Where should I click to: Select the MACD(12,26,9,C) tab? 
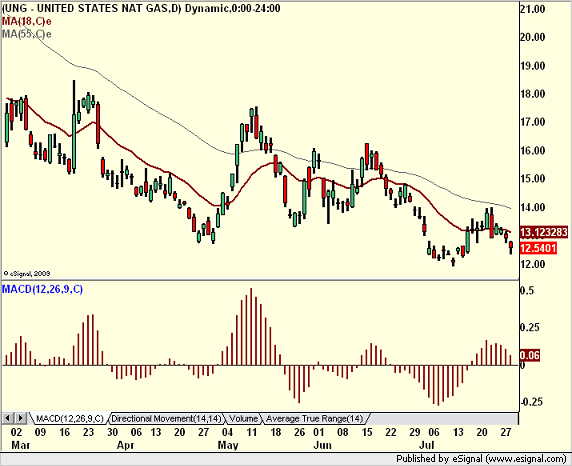pos(70,419)
